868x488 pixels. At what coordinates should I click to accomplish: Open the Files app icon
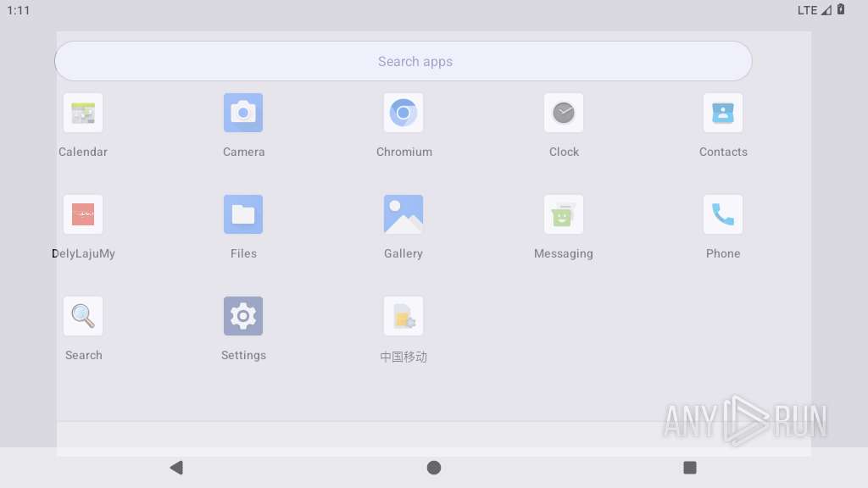[x=243, y=214]
